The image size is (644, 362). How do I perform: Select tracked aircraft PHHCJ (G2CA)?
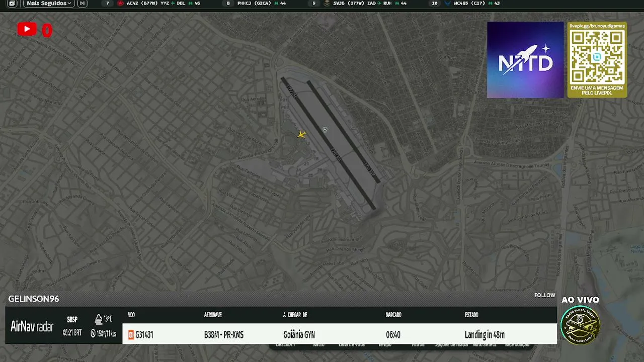(262, 4)
